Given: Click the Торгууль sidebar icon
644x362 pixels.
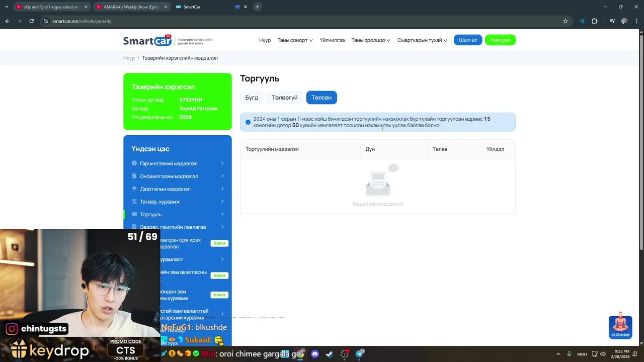Looking at the screenshot, I should coord(134,214).
